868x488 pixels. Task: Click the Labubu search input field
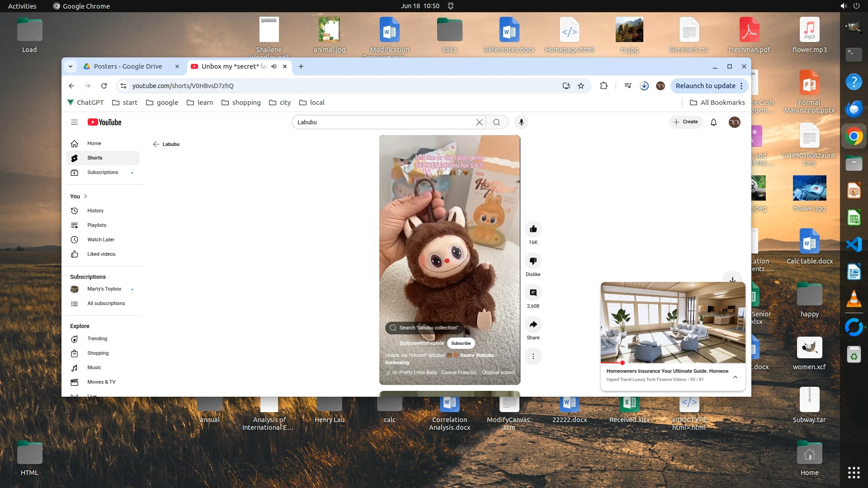pyautogui.click(x=384, y=122)
